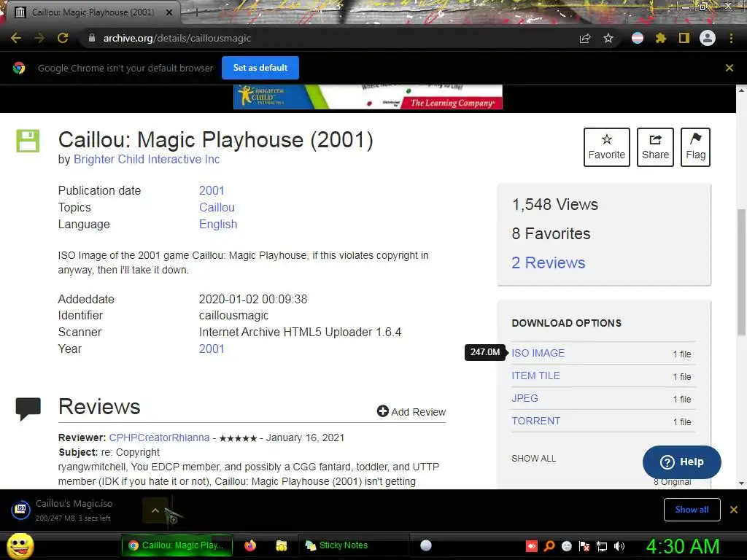The width and height of the screenshot is (747, 560).
Task: Click the striped extension icon in toolbar
Action: (638, 38)
